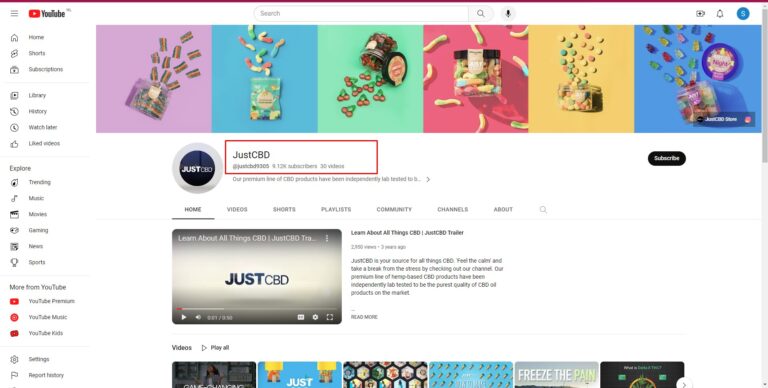Expand description with READ MORE
The width and height of the screenshot is (768, 388).
click(364, 317)
